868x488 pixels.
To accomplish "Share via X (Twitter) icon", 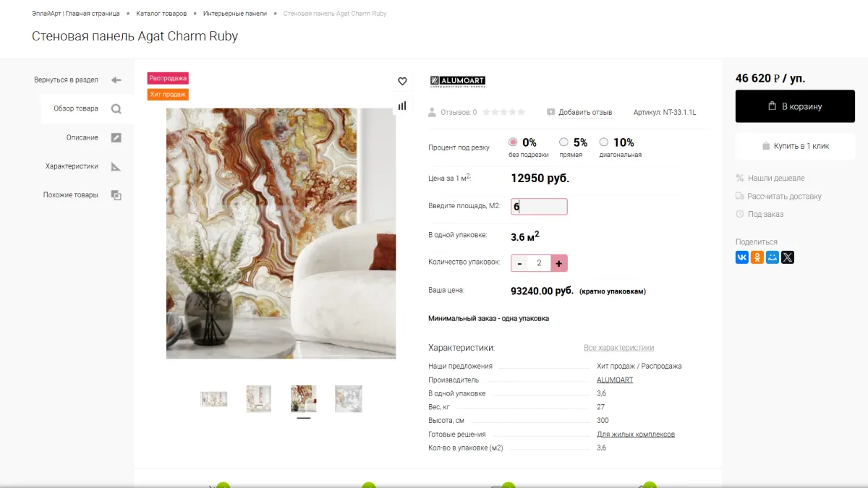I will click(788, 257).
